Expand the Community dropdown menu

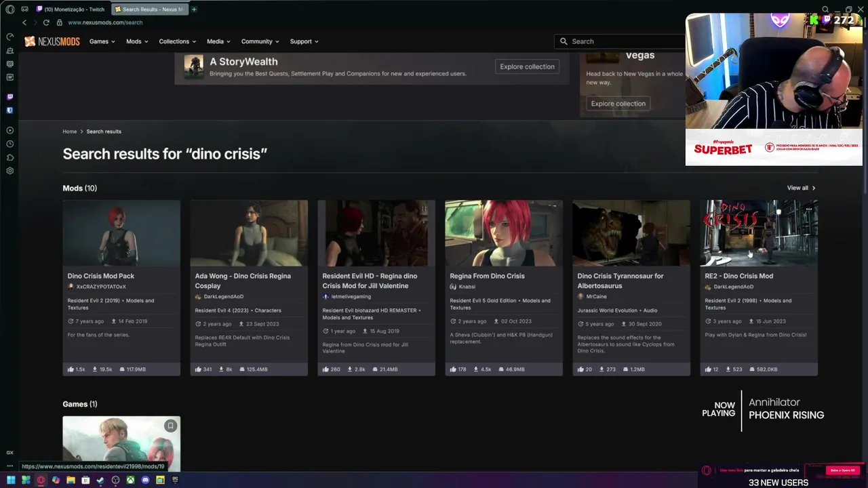coord(261,41)
